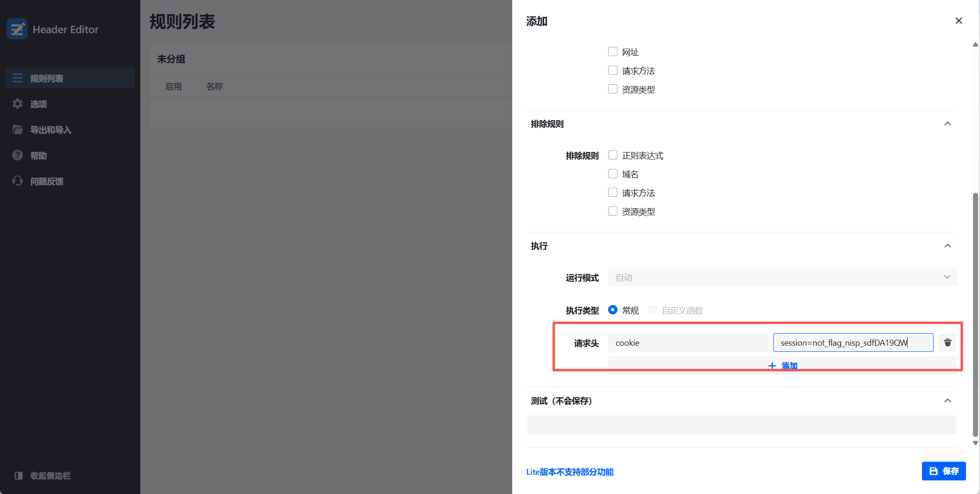
Task: Click the 收起侧边栏 collapse icon
Action: pos(19,475)
